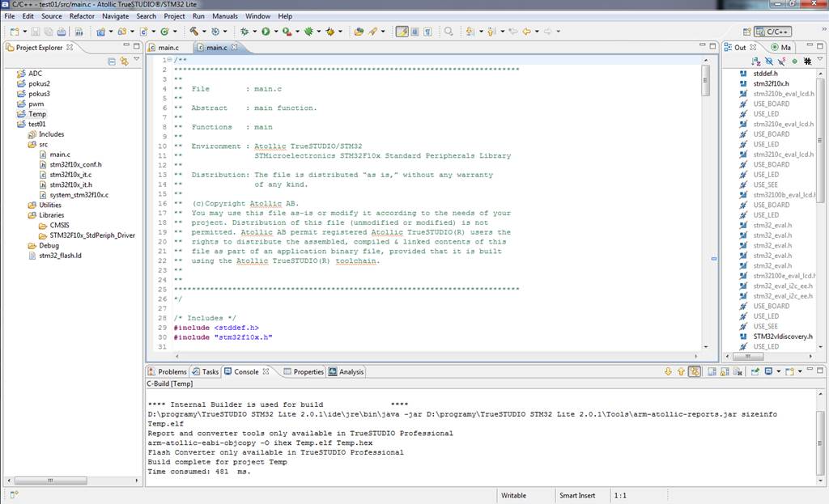The image size is (829, 504).
Task: Click the Debug bug icon
Action: pos(244,32)
